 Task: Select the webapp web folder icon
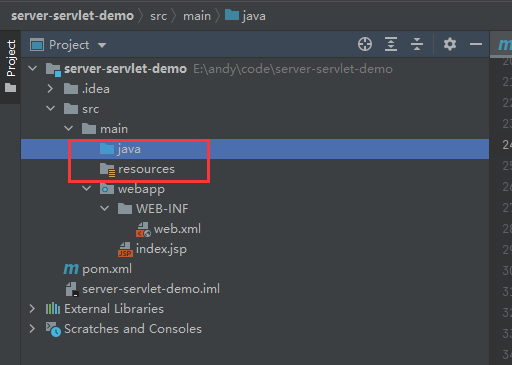point(107,189)
